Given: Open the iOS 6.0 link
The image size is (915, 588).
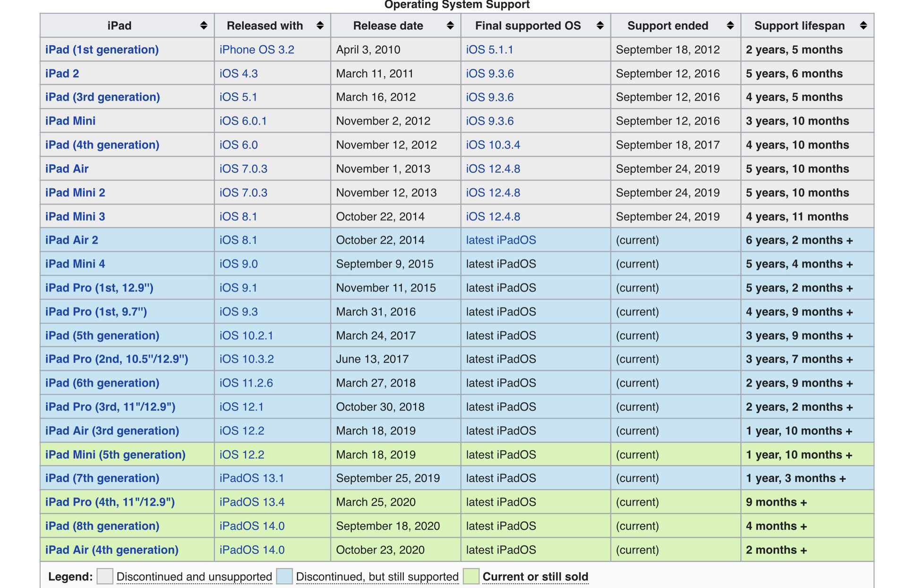Looking at the screenshot, I should point(239,145).
